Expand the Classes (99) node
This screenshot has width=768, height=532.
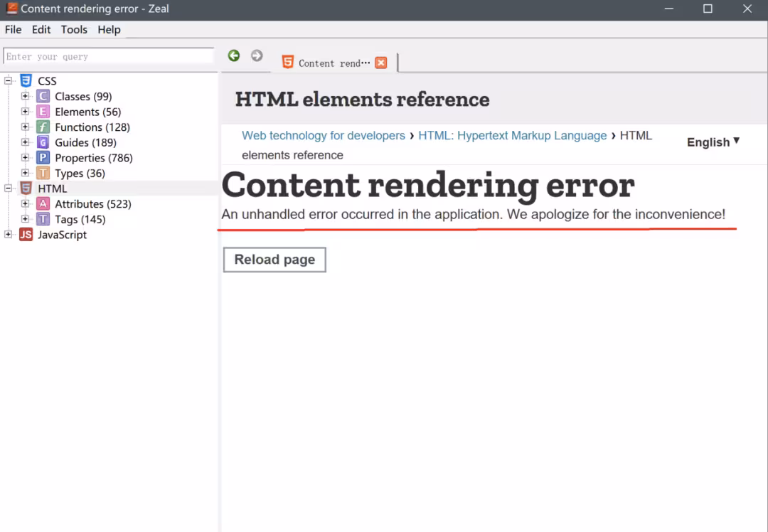pos(25,97)
